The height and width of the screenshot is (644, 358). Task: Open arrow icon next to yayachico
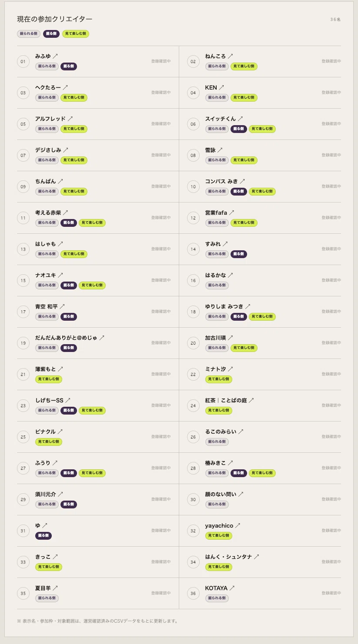point(238,525)
